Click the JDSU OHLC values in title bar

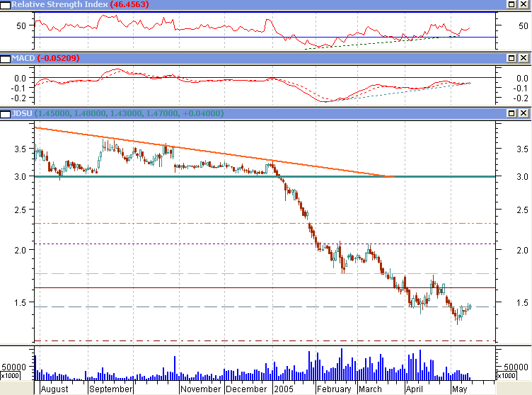click(x=129, y=113)
